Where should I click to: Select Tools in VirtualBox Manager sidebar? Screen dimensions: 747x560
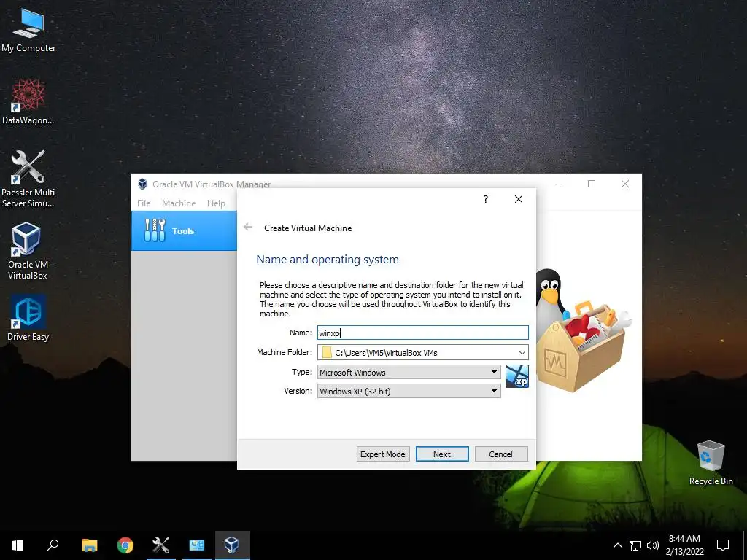click(x=184, y=231)
